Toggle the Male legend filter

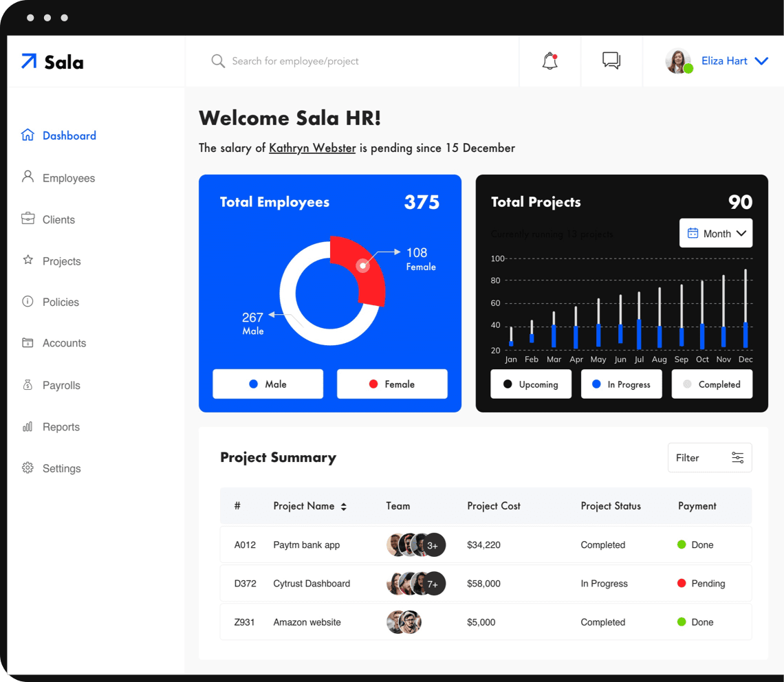[x=268, y=384]
